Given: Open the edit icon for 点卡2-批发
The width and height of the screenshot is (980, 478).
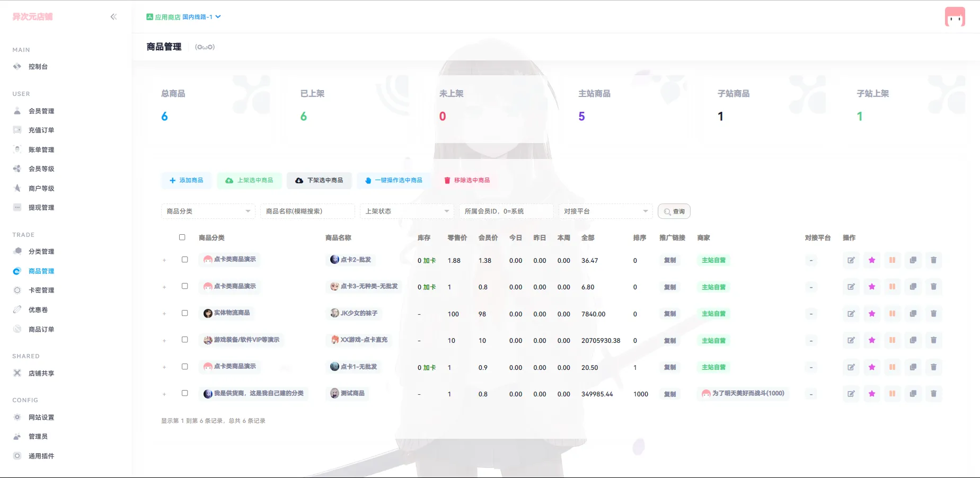Looking at the screenshot, I should click(851, 260).
